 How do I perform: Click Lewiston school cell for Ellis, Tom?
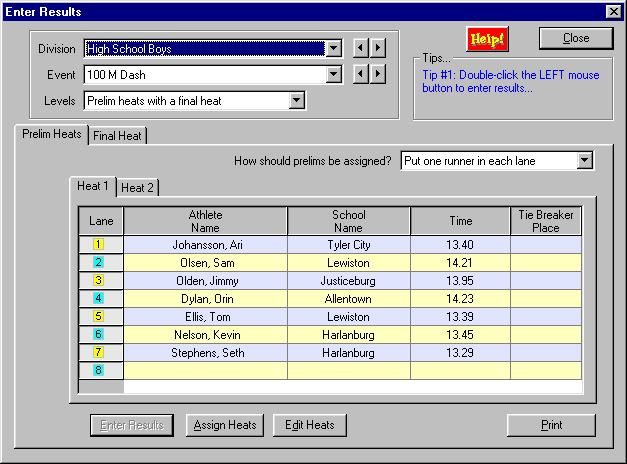tap(349, 316)
